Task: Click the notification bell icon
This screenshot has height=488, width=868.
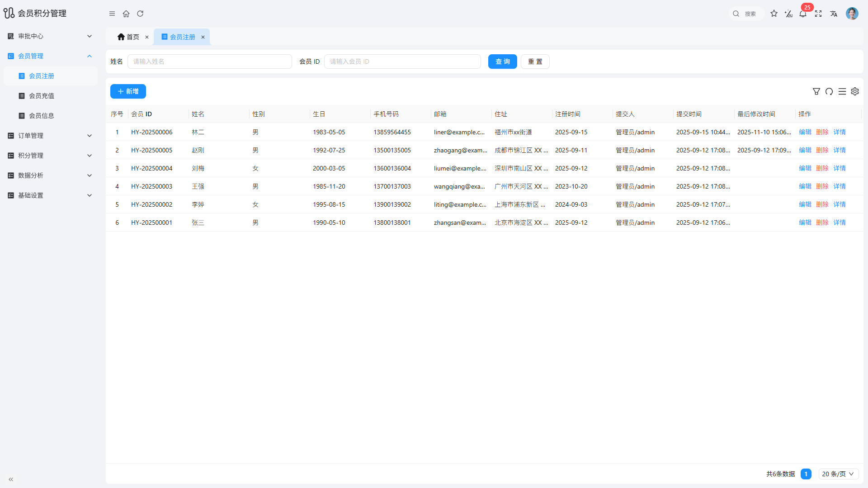Action: [x=803, y=14]
